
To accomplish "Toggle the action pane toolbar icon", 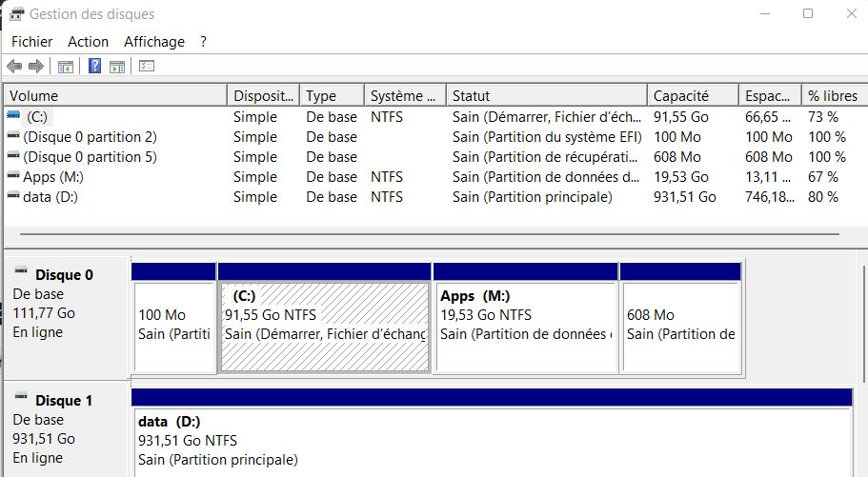I will [117, 67].
